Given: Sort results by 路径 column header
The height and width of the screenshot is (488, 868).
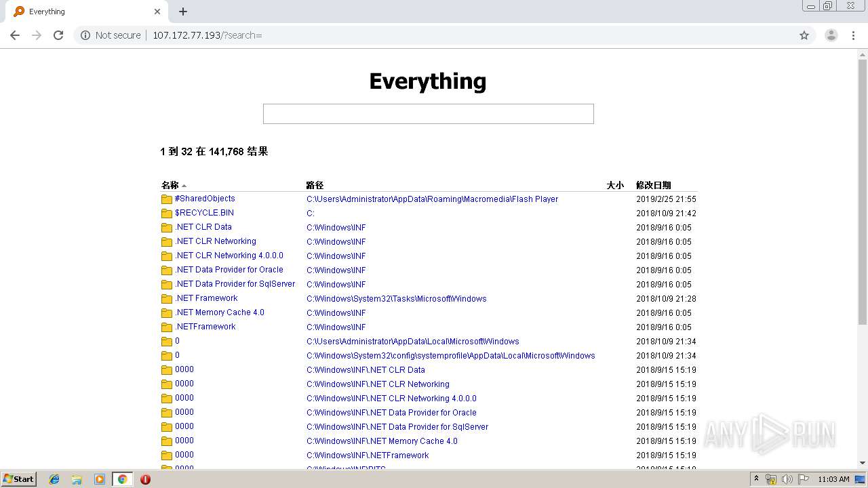Looking at the screenshot, I should 315,185.
